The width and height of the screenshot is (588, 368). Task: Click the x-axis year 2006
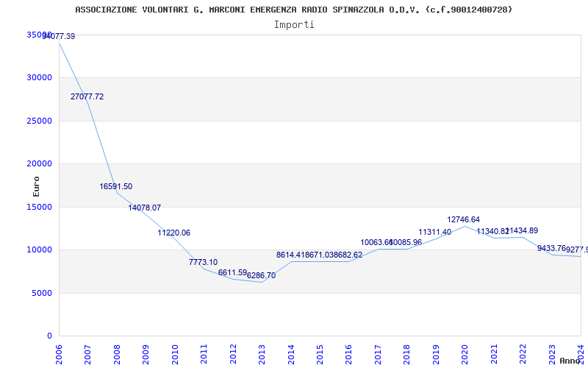tap(59, 354)
